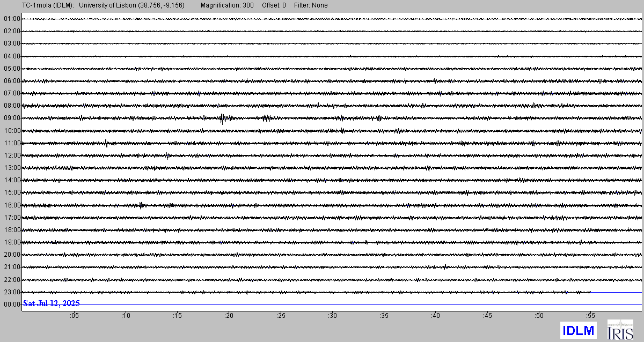644x342 pixels.
Task: Click the :50 minute axis label
Action: (538, 316)
